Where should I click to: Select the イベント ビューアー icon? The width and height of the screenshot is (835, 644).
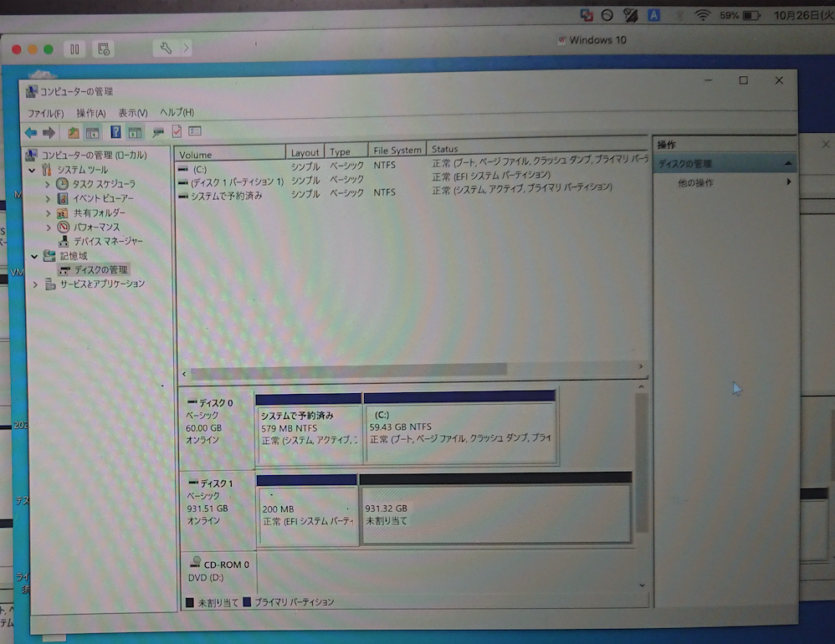(x=63, y=198)
